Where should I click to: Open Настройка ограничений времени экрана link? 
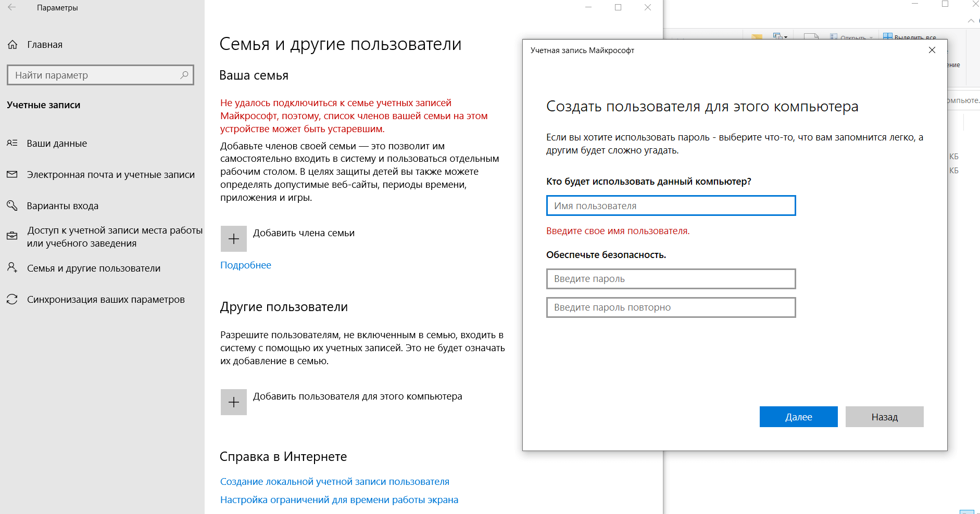[339, 500]
